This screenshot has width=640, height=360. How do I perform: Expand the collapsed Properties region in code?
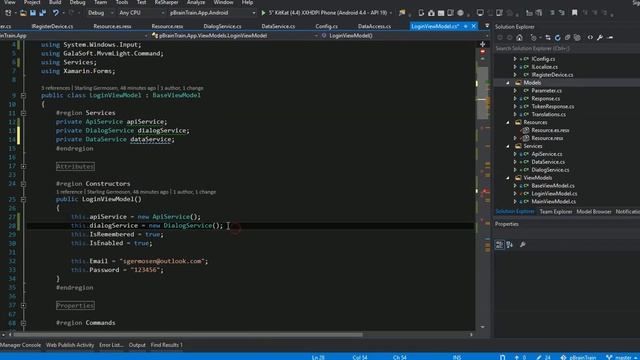(23, 305)
